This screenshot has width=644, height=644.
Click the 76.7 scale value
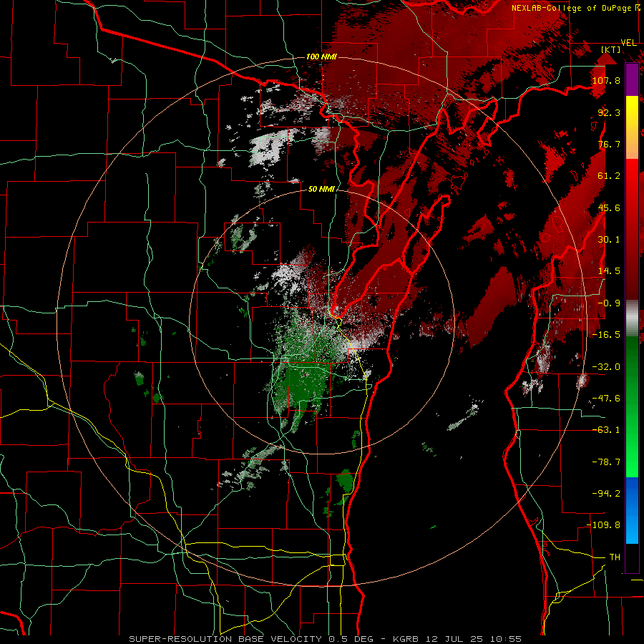coord(609,144)
